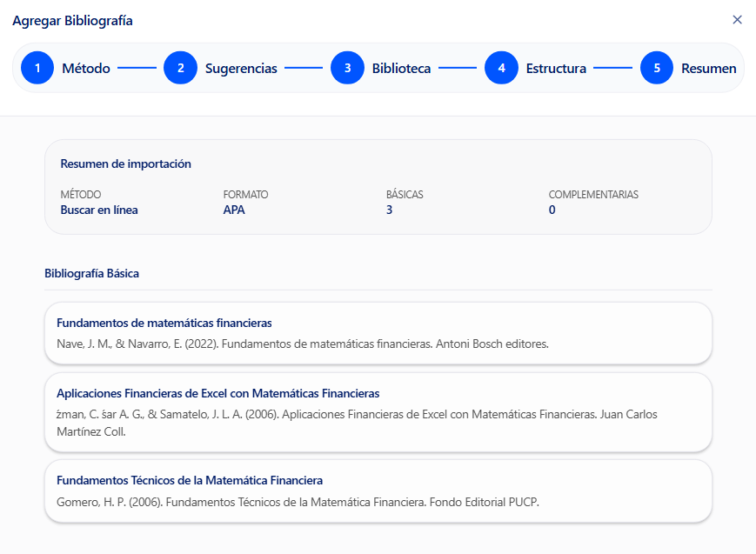Select Fundamentos Técnicos de la Matemática Financiera title
This screenshot has width=756, height=554.
point(190,480)
